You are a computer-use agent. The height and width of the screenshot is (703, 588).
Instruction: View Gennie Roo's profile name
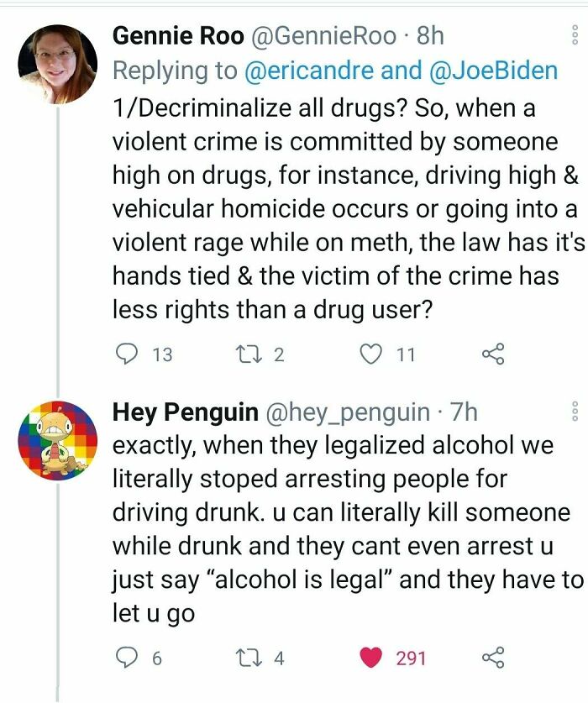coord(178,35)
